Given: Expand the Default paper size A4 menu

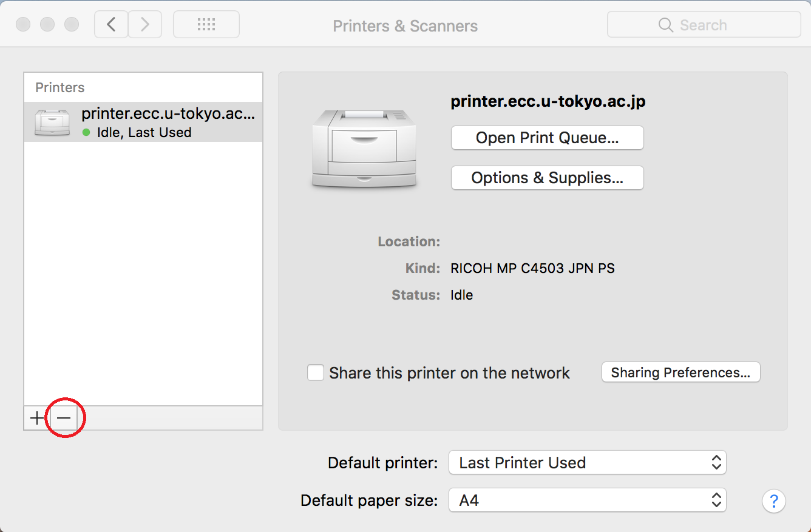Looking at the screenshot, I should click(587, 500).
